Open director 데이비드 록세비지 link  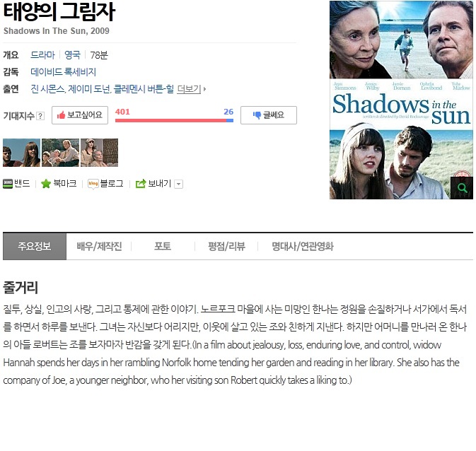63,72
